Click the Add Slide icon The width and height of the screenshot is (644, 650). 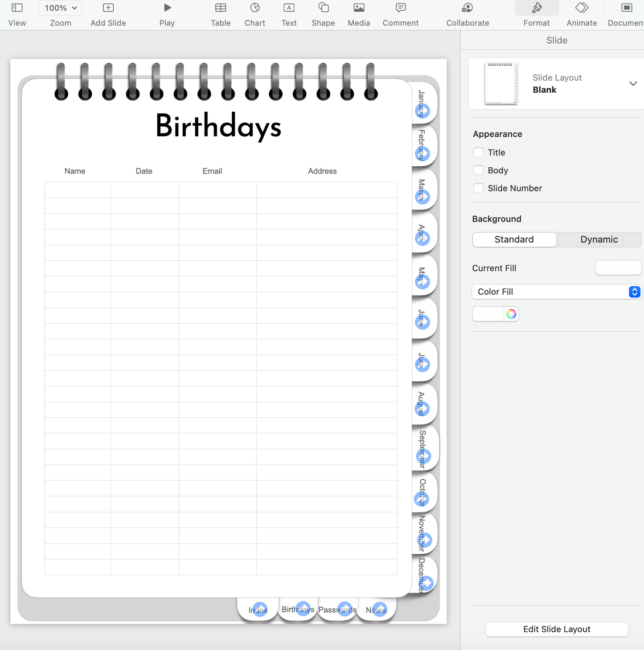pyautogui.click(x=108, y=8)
